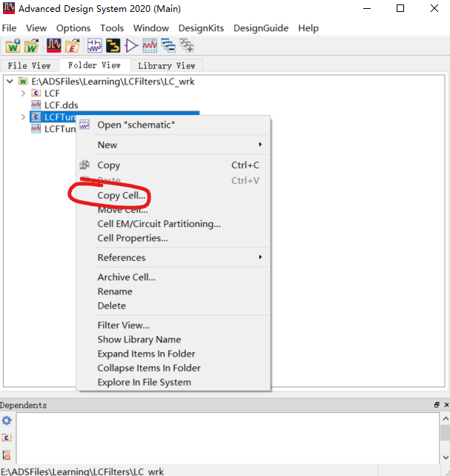Open the ADS example workspace icon
This screenshot has width=450, height=476.
point(53,46)
